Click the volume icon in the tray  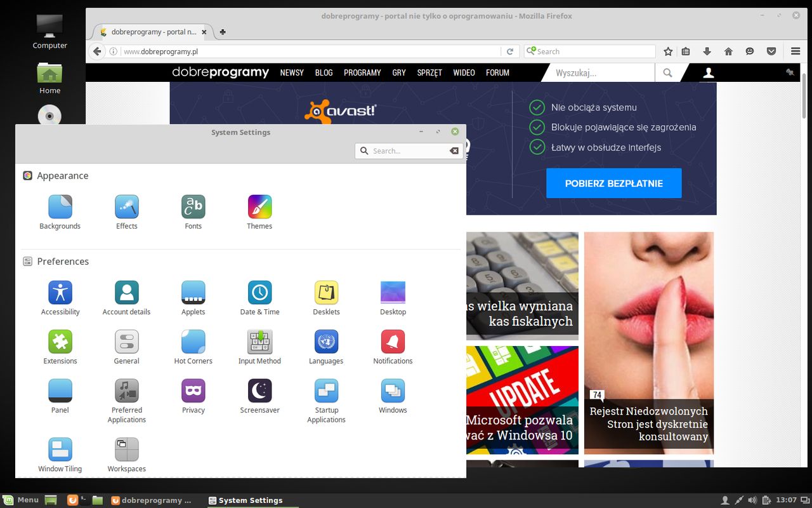752,500
